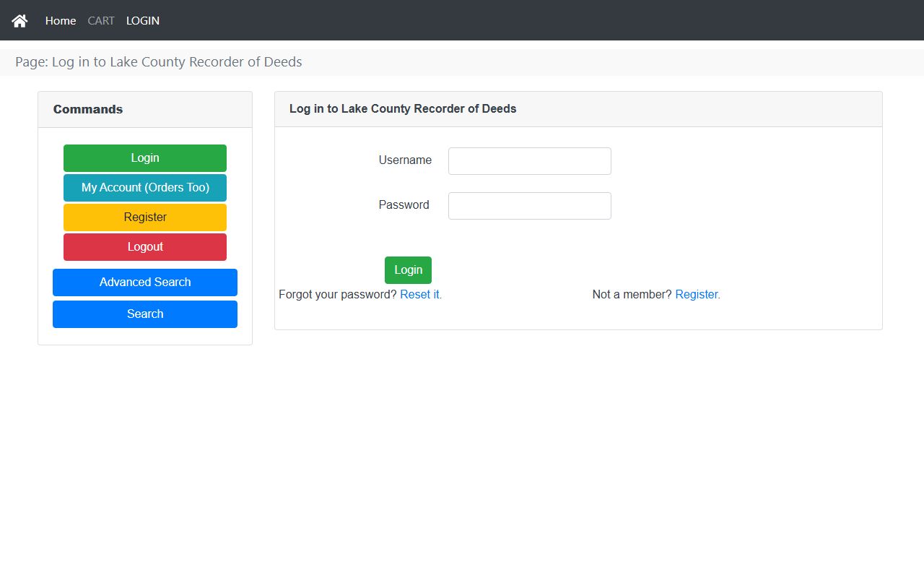
Task: Open the CART nav link
Action: point(101,21)
